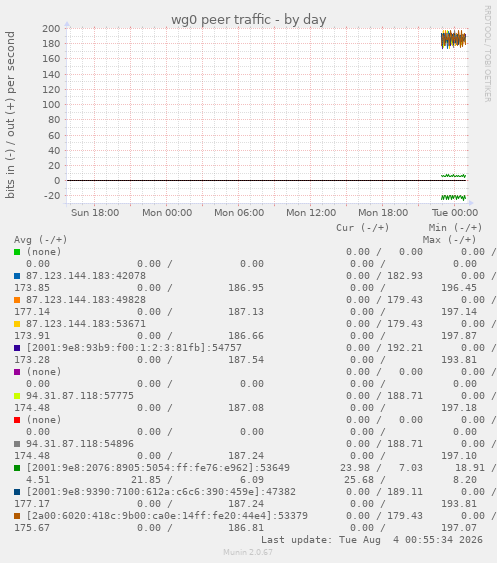
Task: Click the gray swatch for 94.31.87.118:54896
Action: [17, 444]
